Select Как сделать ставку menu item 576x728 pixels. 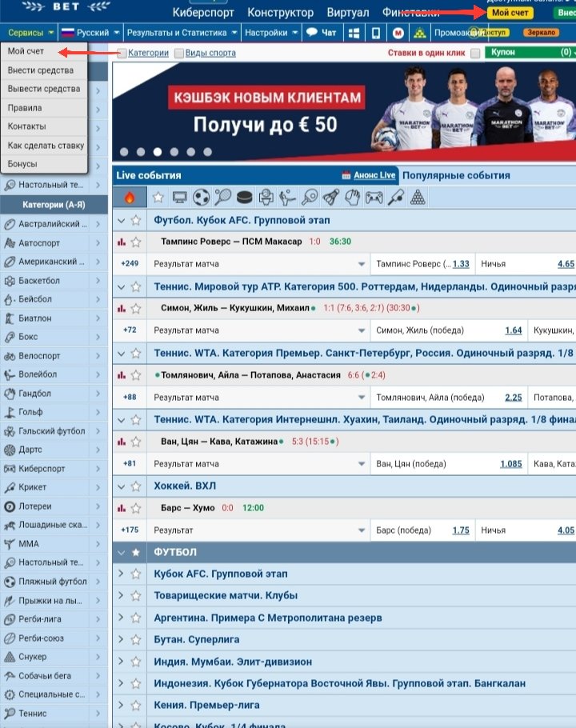point(44,146)
